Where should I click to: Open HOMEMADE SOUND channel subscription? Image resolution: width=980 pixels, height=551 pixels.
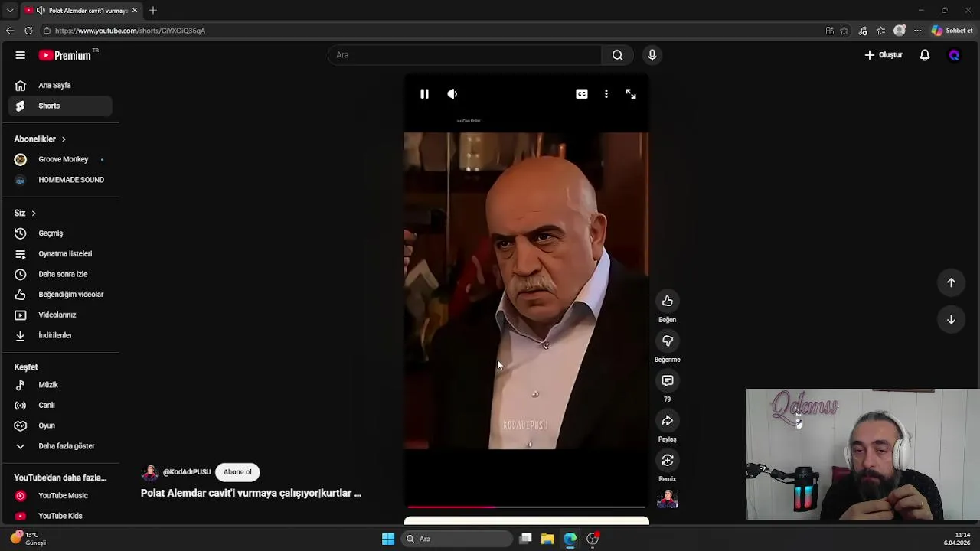click(60, 180)
